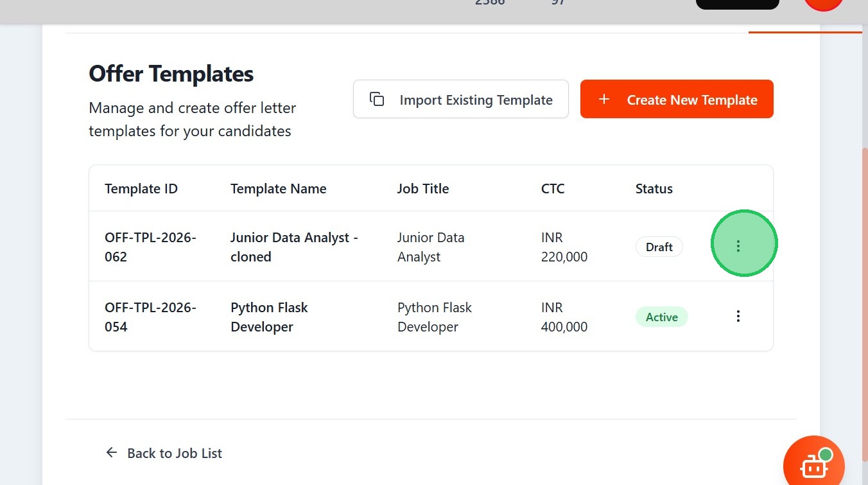Click the Status column header

coord(654,189)
